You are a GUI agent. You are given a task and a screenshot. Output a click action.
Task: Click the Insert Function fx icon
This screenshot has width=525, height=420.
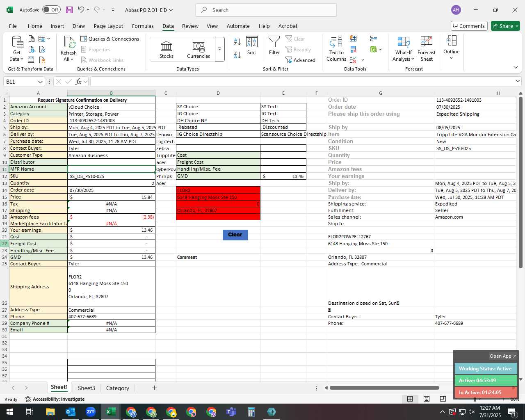pos(79,82)
